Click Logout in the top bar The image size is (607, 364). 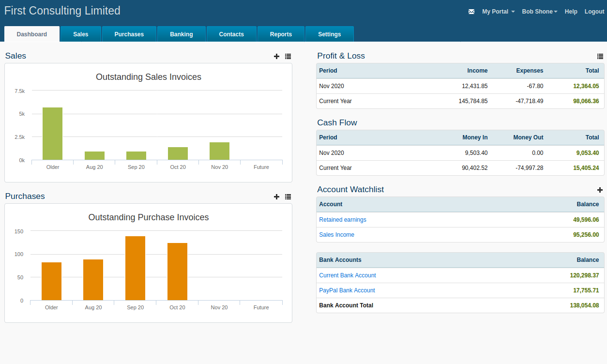tap(594, 11)
